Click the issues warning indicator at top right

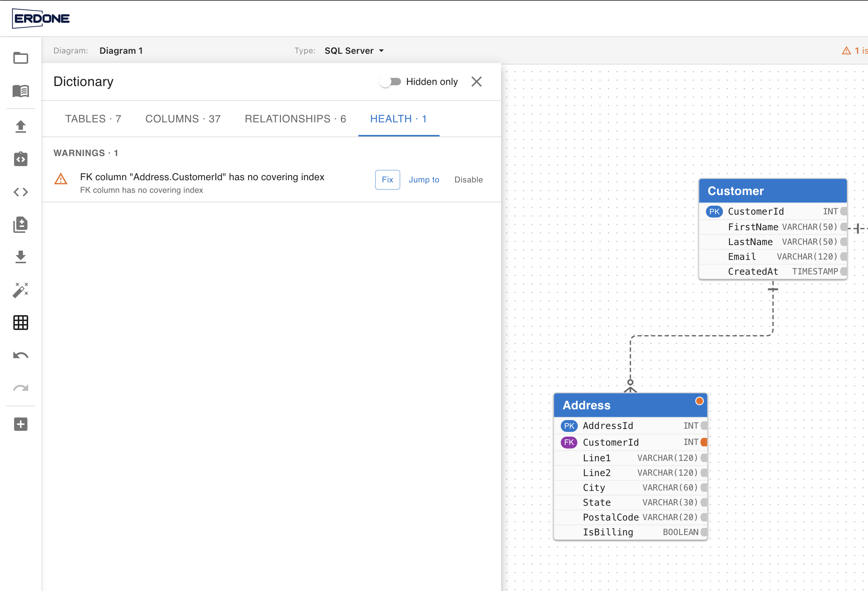coord(855,50)
